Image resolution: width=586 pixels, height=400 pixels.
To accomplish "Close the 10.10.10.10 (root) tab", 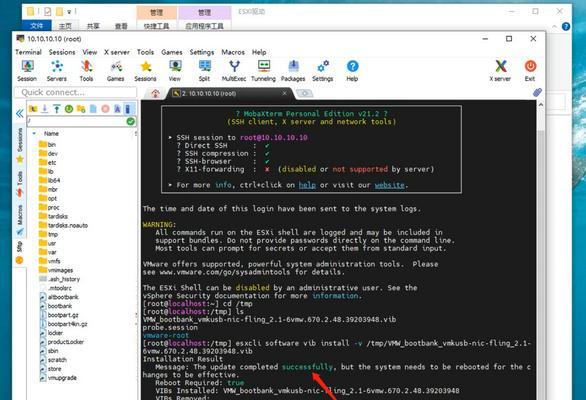I will [284, 93].
